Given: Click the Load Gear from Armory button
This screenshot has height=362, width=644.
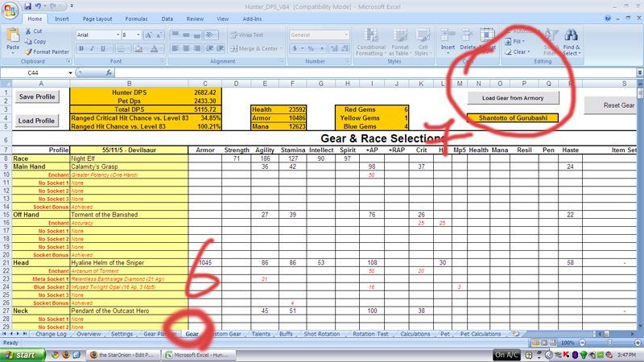Looking at the screenshot, I should (513, 98).
